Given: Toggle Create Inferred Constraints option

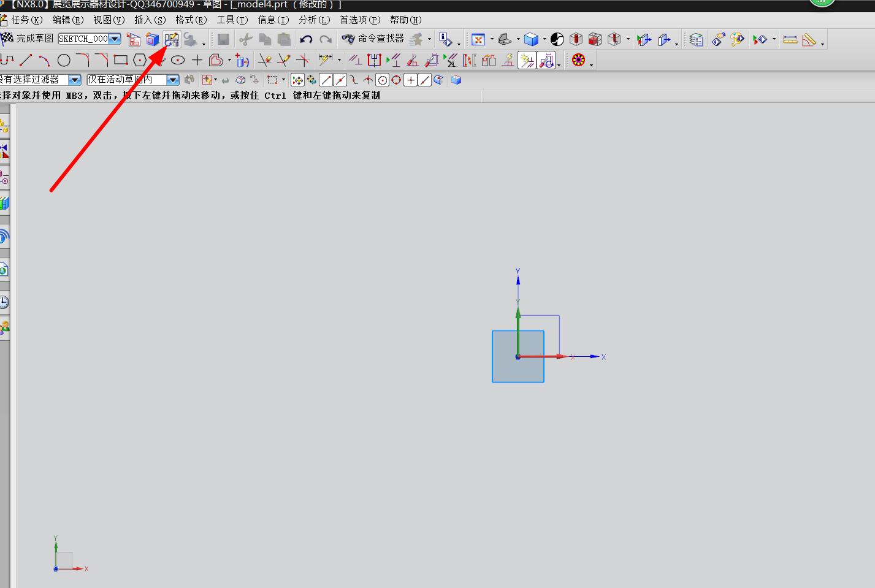Looking at the screenshot, I should coord(527,60).
